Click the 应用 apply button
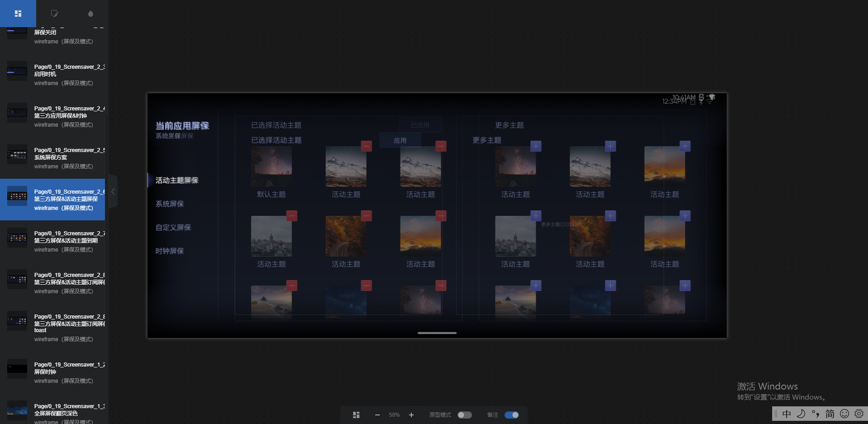868x424 pixels. point(400,140)
